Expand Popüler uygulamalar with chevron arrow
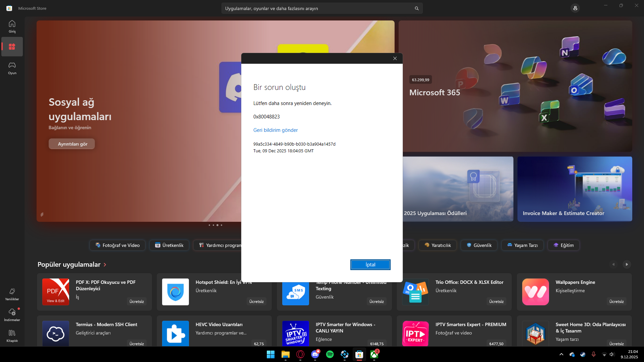This screenshot has height=362, width=644. (105, 265)
